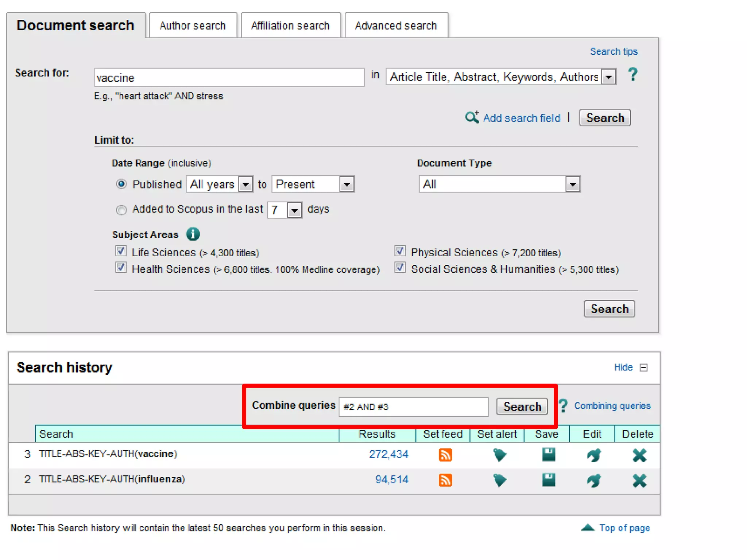747x560 pixels.
Task: Click the help question mark beside the field dropdown
Action: coord(633,75)
